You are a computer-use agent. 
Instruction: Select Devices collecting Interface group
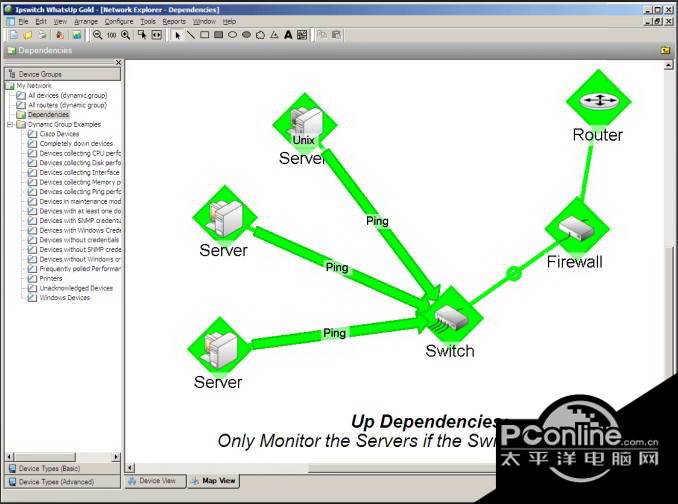tap(79, 172)
